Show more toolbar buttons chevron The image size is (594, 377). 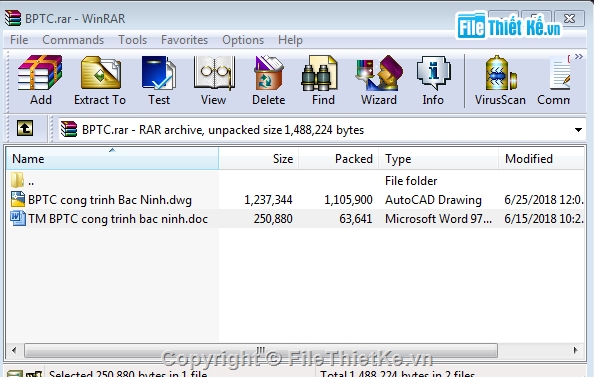(578, 57)
